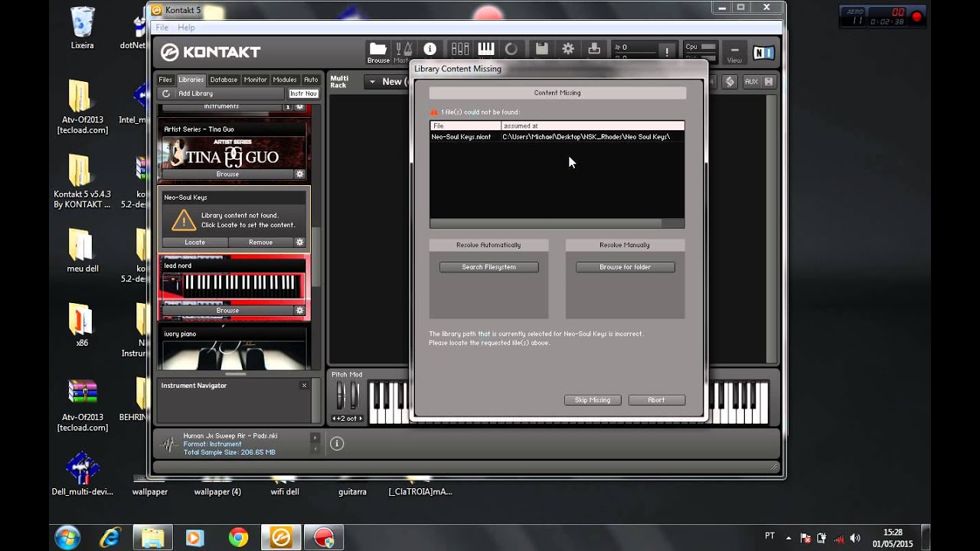Refresh the library list with circular arrow

pos(166,93)
